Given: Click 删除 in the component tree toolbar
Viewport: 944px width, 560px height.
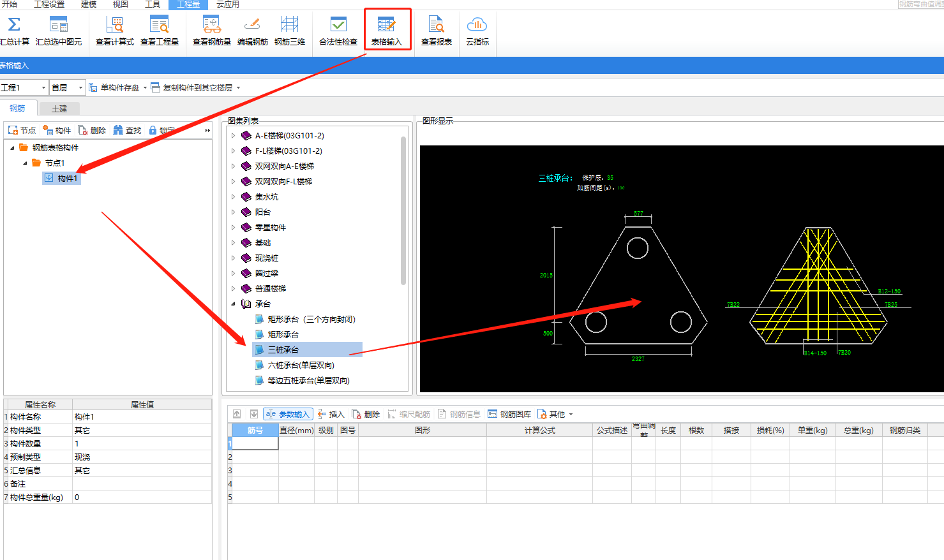Looking at the screenshot, I should [x=92, y=130].
